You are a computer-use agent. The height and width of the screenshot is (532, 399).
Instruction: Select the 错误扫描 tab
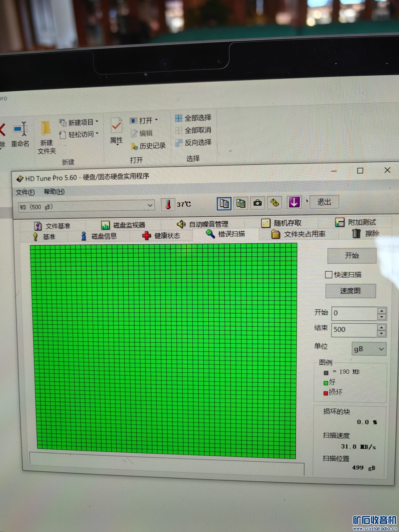[225, 234]
